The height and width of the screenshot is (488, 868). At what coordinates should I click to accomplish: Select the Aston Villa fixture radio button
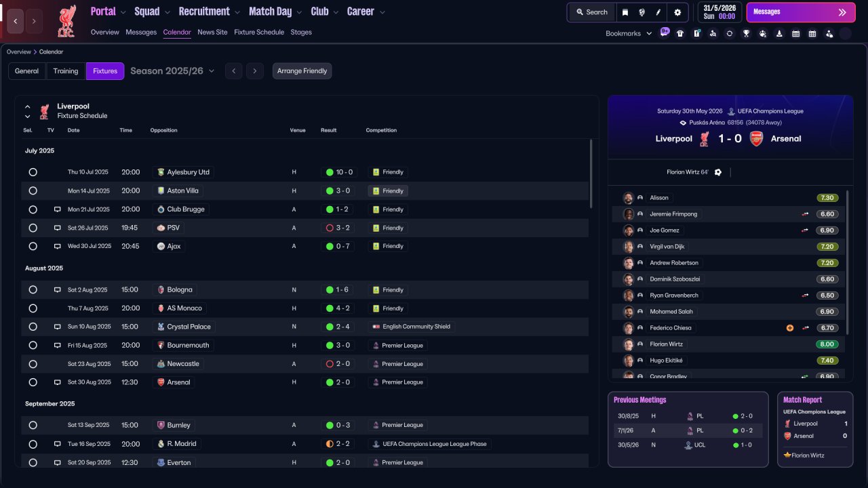(x=33, y=191)
